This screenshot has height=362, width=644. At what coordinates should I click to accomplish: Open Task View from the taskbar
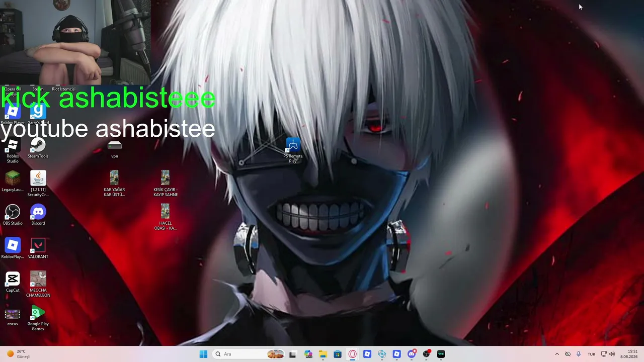point(293,354)
